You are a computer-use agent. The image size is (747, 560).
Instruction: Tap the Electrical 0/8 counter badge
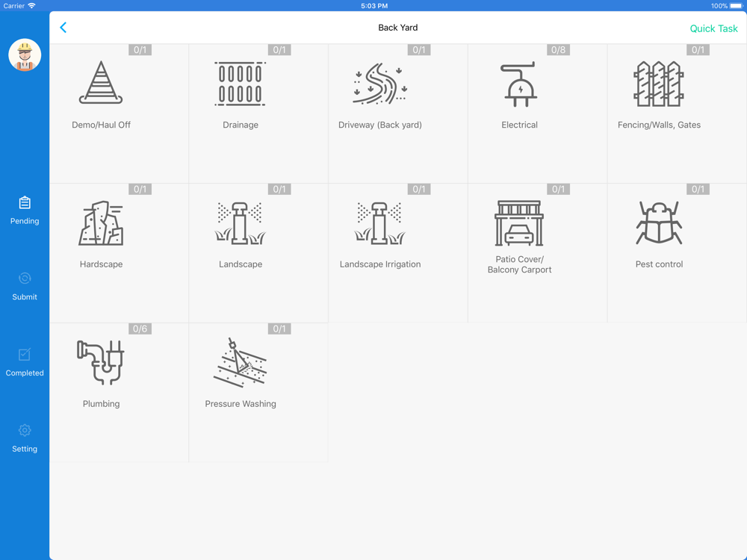pos(558,49)
